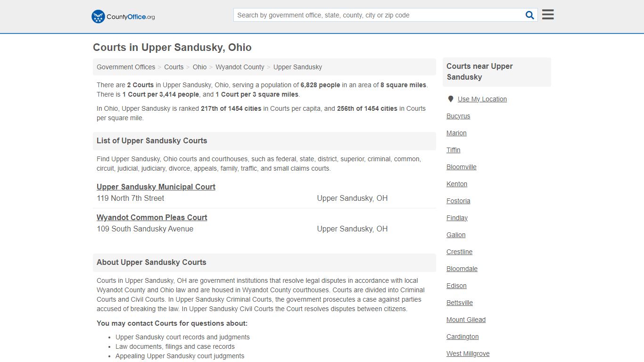Viewport: 644px width, 362px height.
Task: Click address 119 North 7th Street
Action: point(131,198)
